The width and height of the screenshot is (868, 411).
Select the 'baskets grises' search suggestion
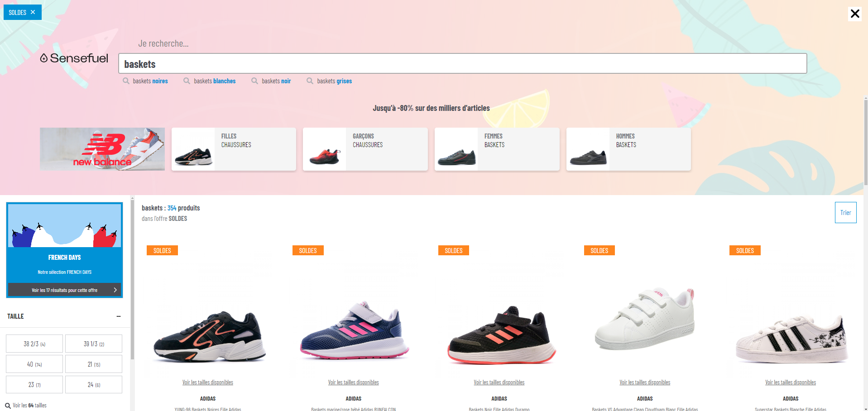[x=334, y=81]
